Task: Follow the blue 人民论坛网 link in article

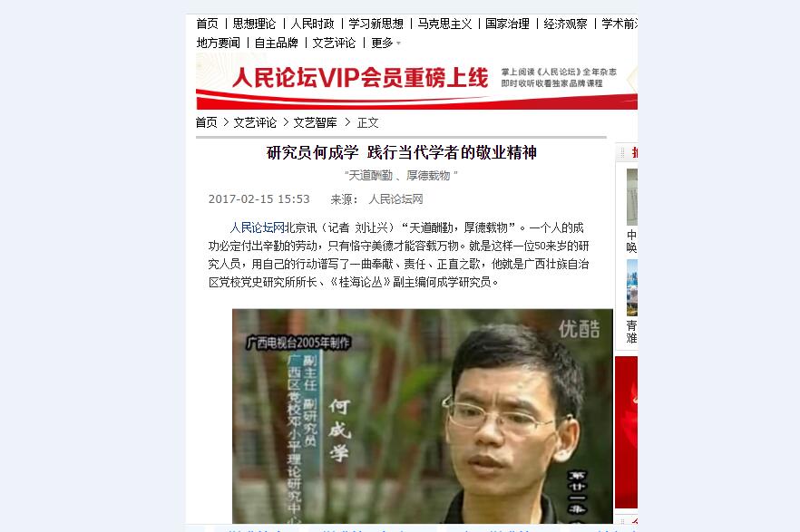Action: point(258,227)
